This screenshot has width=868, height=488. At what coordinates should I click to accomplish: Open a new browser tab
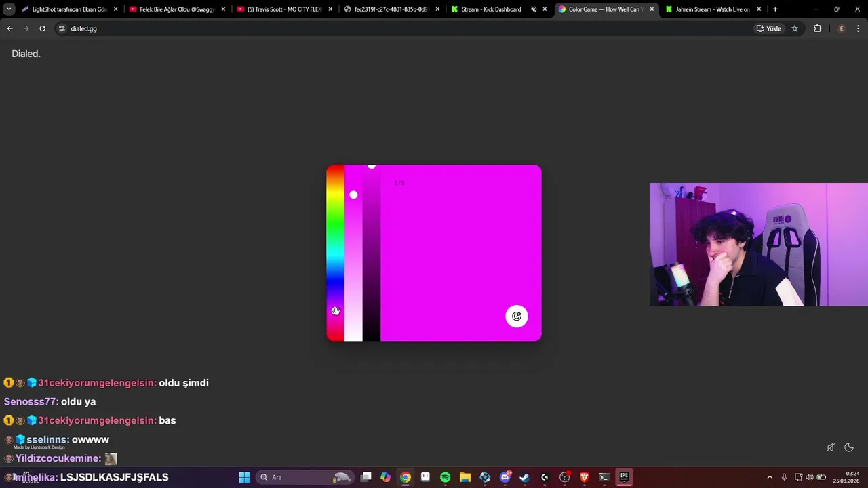click(x=775, y=9)
